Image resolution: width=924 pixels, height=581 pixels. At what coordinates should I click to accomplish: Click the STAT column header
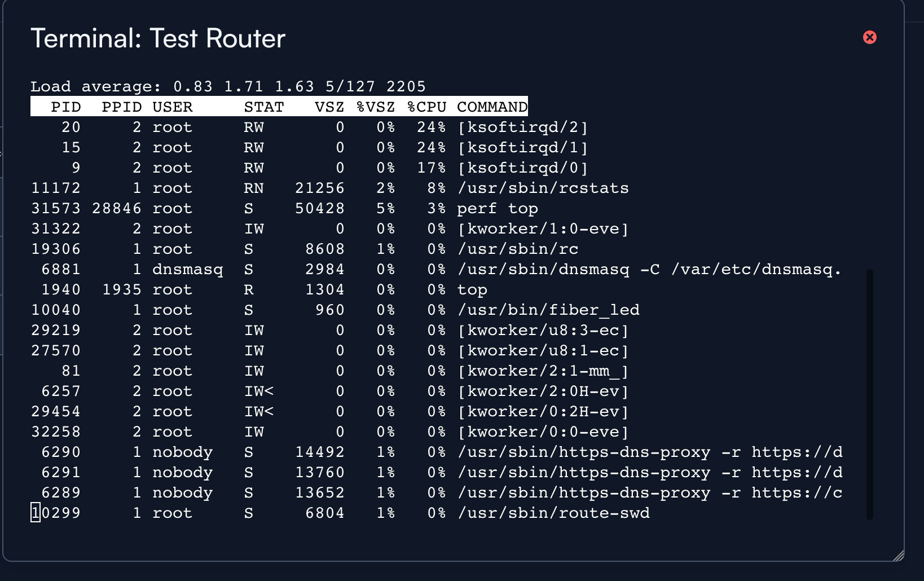coord(264,107)
